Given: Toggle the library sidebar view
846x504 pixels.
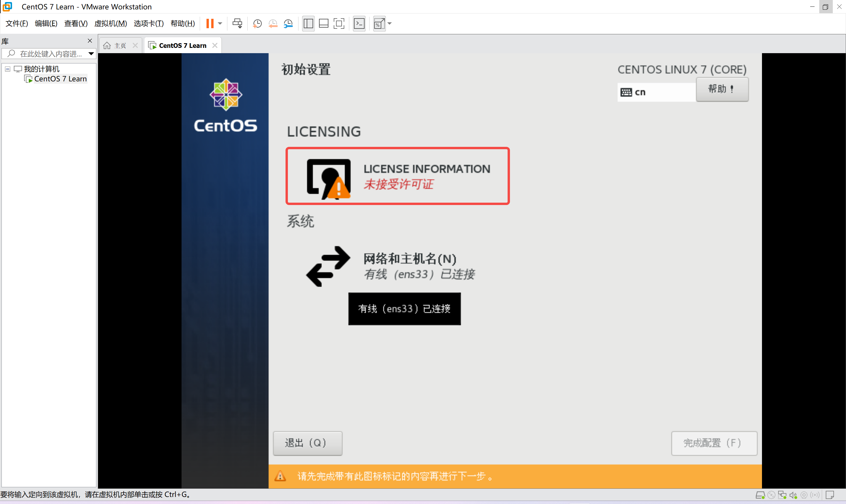Looking at the screenshot, I should 308,23.
